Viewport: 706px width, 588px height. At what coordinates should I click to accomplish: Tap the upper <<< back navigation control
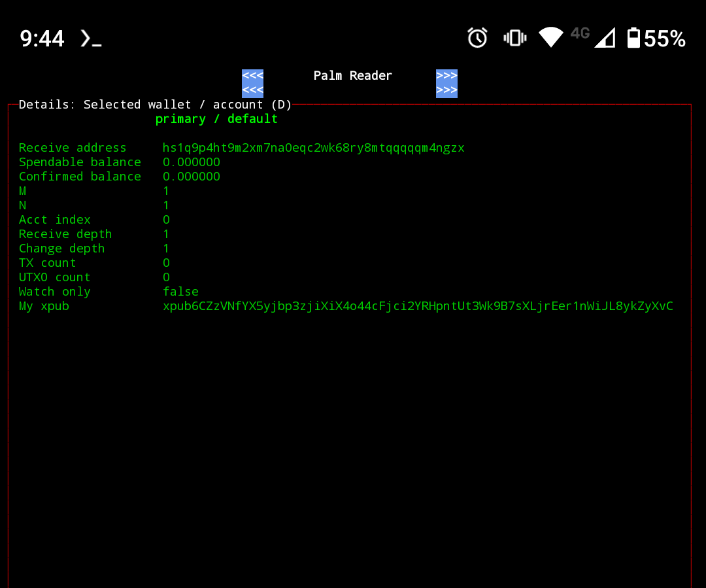[x=252, y=75]
